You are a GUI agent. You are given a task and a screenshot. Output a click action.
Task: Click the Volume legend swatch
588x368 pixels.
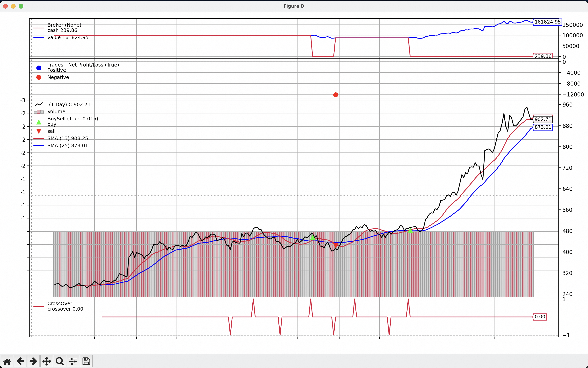39,112
